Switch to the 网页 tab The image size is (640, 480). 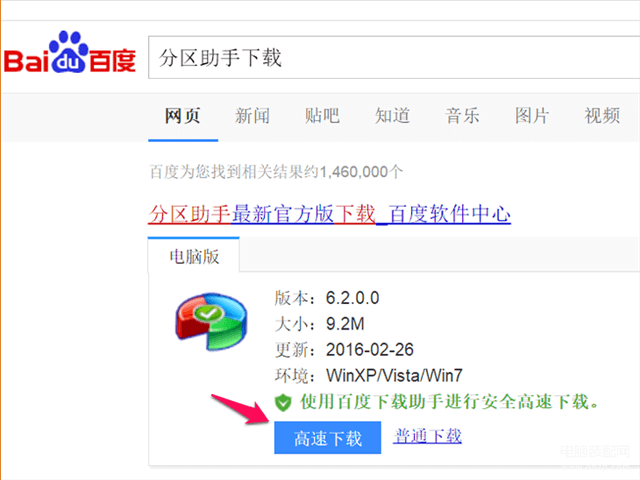[x=182, y=116]
